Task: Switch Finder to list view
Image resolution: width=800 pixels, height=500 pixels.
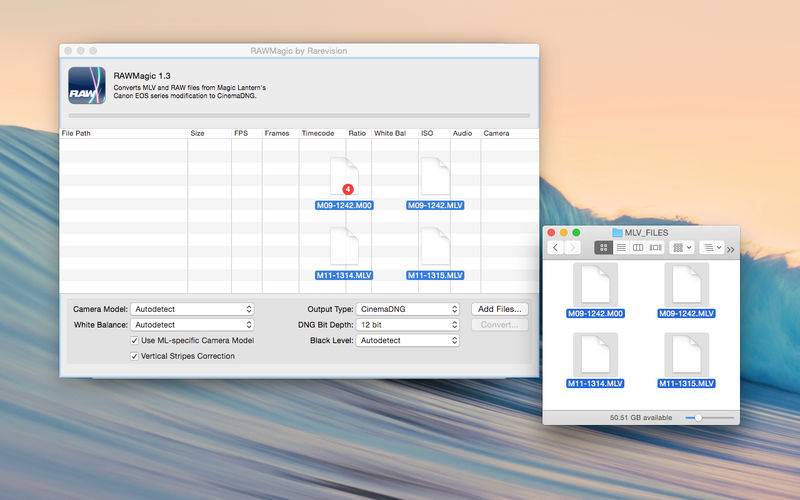Action: click(621, 247)
